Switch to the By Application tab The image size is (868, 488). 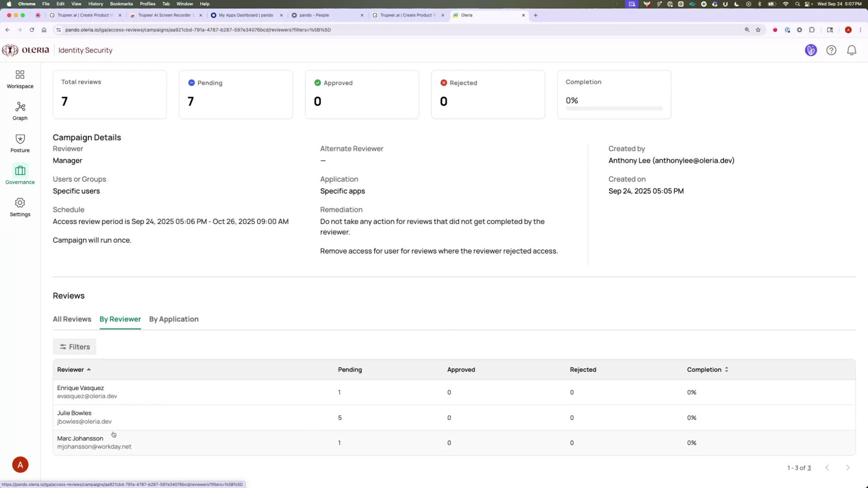[x=174, y=319]
